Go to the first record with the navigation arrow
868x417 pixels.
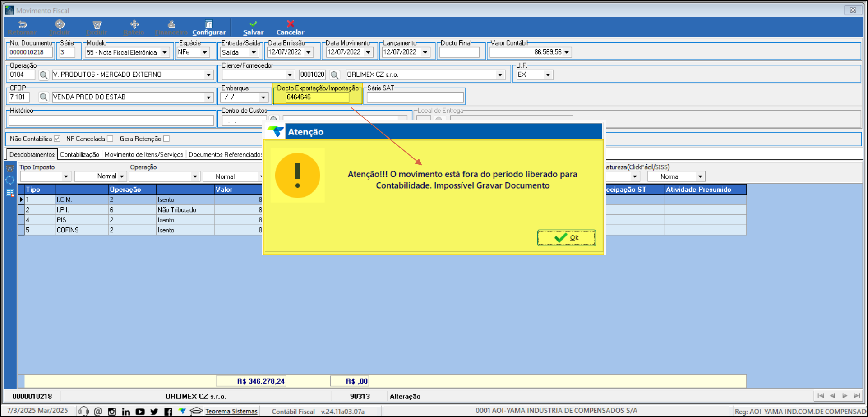coord(821,396)
